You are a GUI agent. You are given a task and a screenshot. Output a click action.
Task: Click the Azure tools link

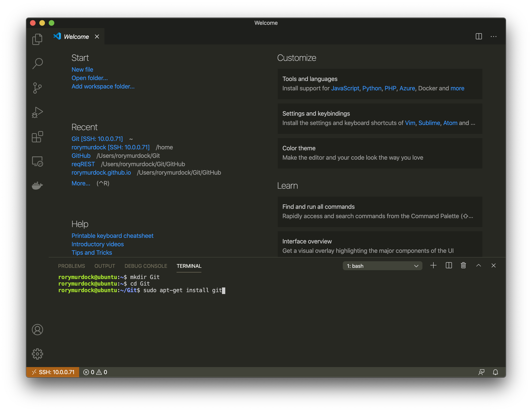pyautogui.click(x=407, y=88)
